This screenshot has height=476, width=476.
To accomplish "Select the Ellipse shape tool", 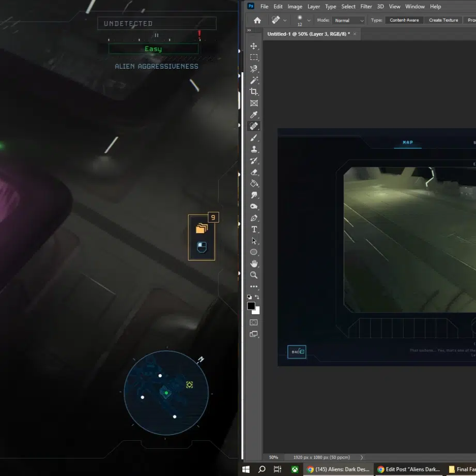I will [254, 252].
